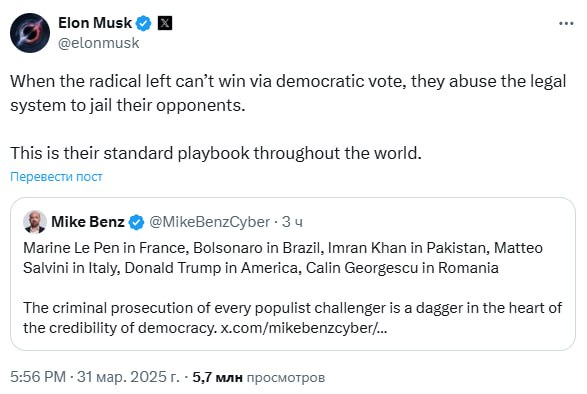
Task: Open Mike Benz's avatar in quoted post
Action: [x=35, y=222]
